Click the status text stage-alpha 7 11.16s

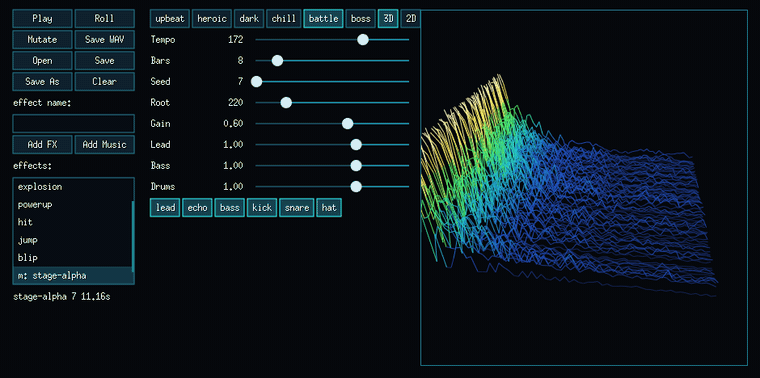pyautogui.click(x=62, y=297)
